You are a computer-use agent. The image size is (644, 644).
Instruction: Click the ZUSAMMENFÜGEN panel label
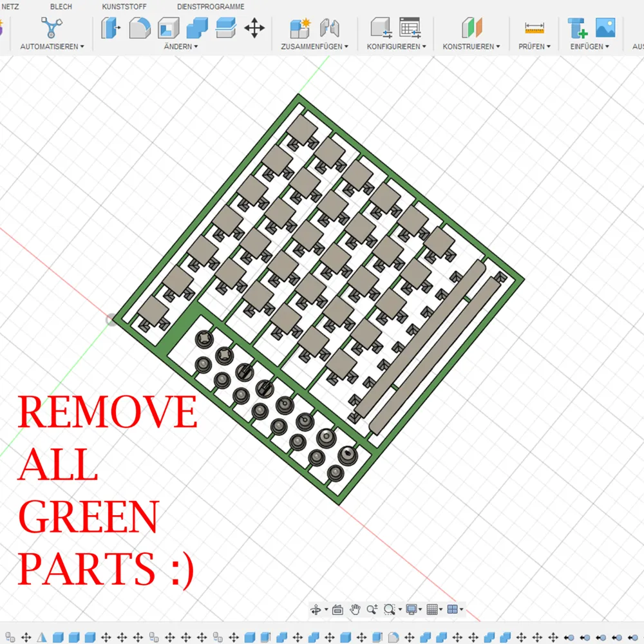point(314,46)
